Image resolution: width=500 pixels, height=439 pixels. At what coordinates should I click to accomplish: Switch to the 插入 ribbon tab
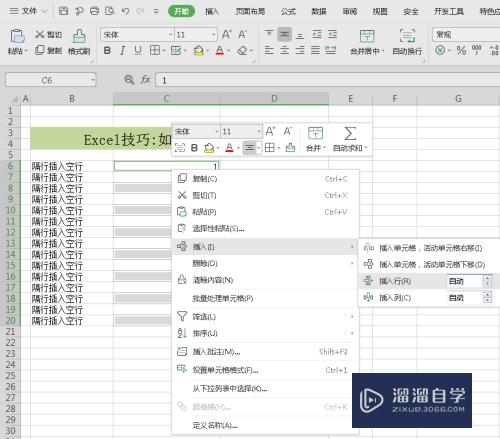pyautogui.click(x=212, y=12)
